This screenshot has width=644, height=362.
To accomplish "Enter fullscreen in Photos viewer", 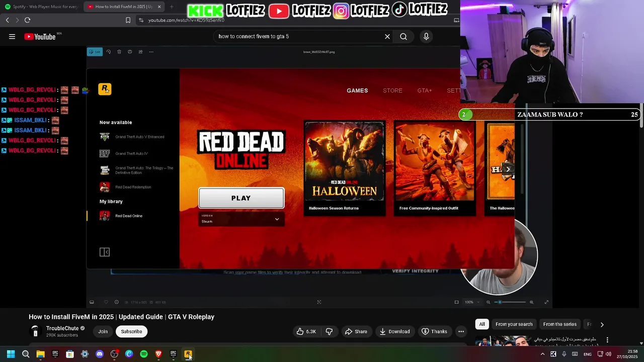I will click(546, 302).
